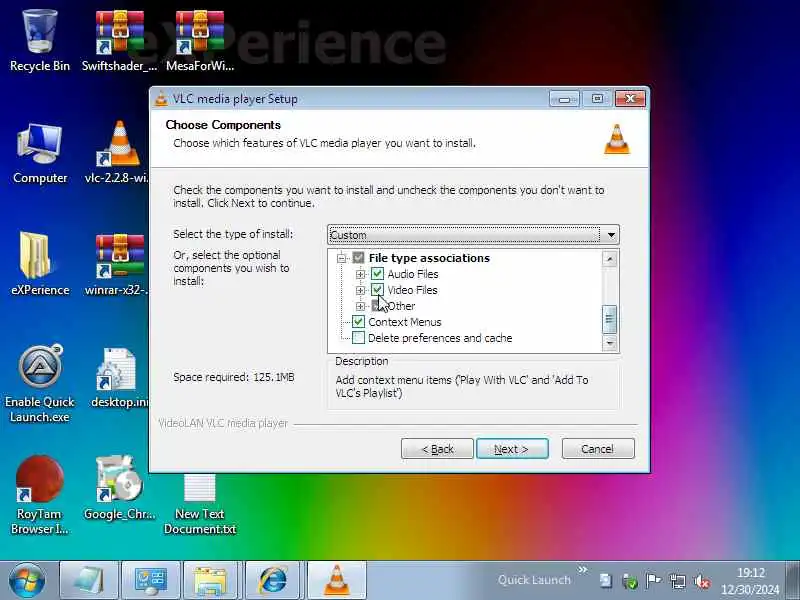Select the File type associations label
The width and height of the screenshot is (800, 600).
coord(429,258)
